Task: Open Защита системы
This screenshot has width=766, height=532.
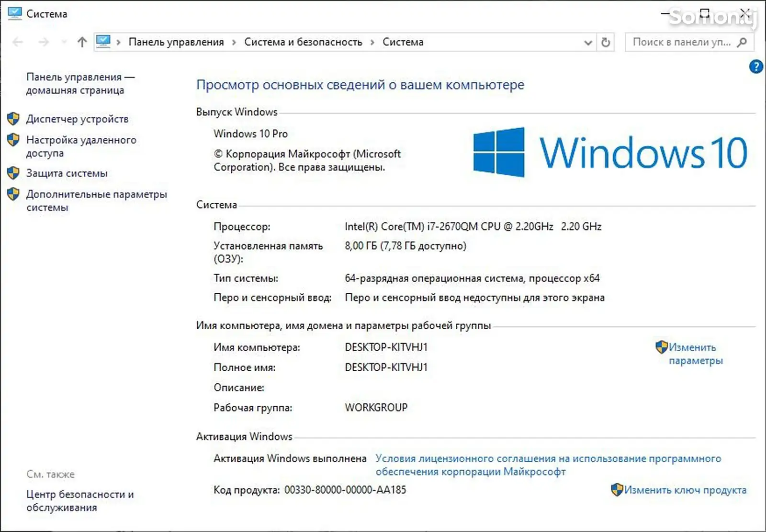Action: click(67, 173)
